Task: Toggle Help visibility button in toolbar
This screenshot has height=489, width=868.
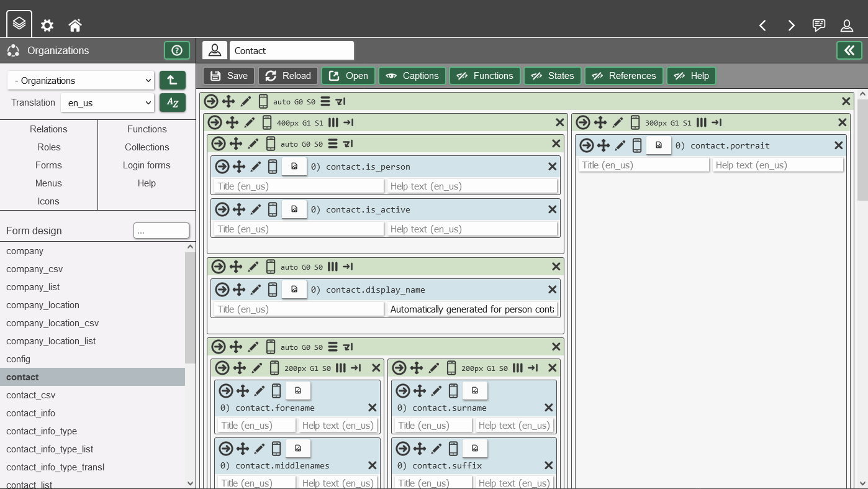Action: [x=691, y=76]
